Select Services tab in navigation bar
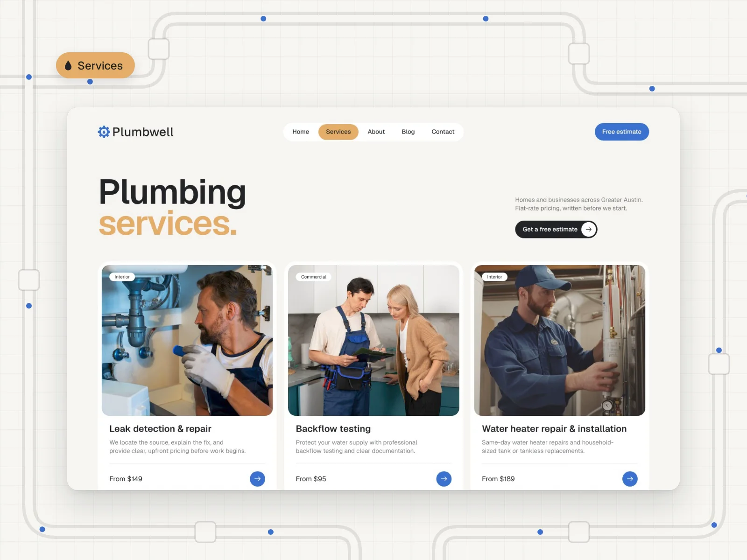 click(338, 132)
